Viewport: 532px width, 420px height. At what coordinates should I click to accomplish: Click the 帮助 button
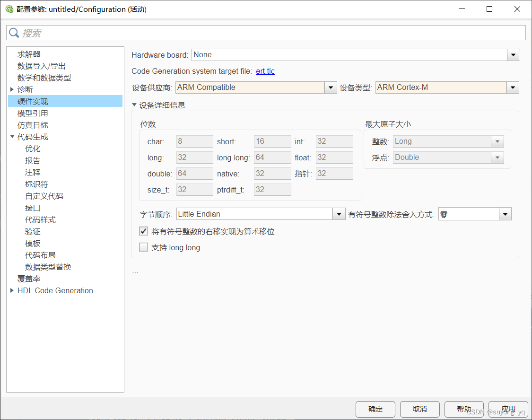click(x=464, y=409)
